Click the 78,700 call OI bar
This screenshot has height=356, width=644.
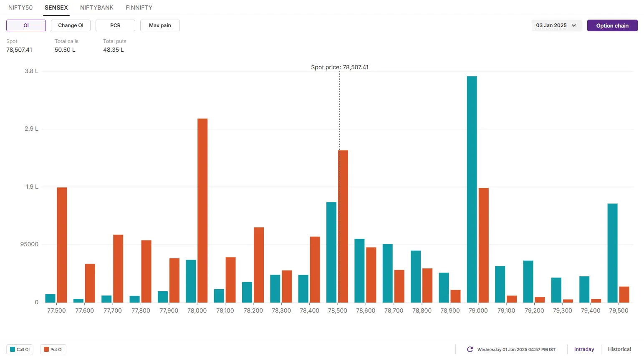(388, 273)
